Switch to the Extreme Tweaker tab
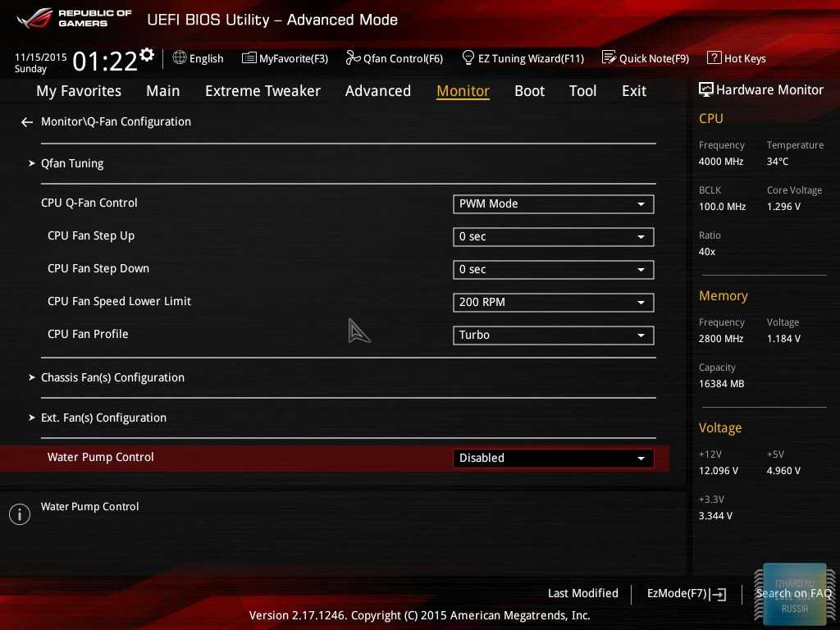The image size is (840, 630). pos(262,91)
